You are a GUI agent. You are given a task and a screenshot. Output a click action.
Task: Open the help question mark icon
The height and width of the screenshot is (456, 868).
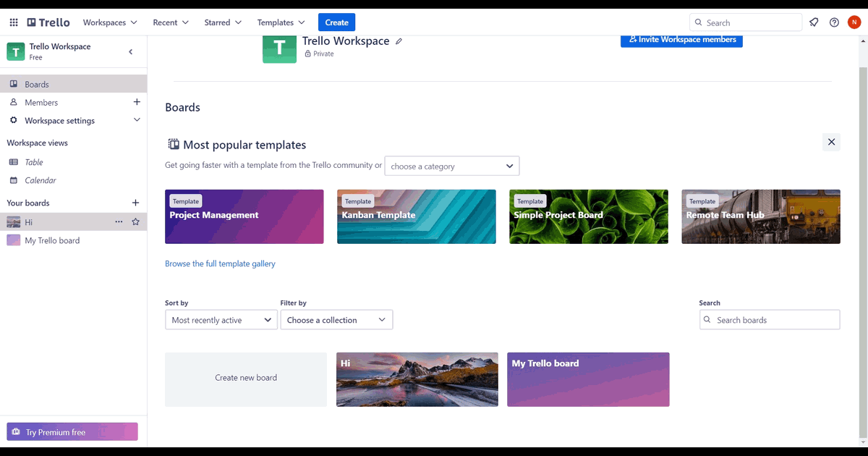pyautogui.click(x=834, y=22)
